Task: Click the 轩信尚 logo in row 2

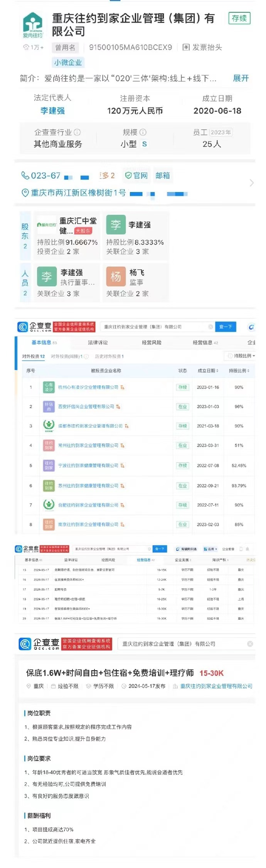Action: [49, 406]
